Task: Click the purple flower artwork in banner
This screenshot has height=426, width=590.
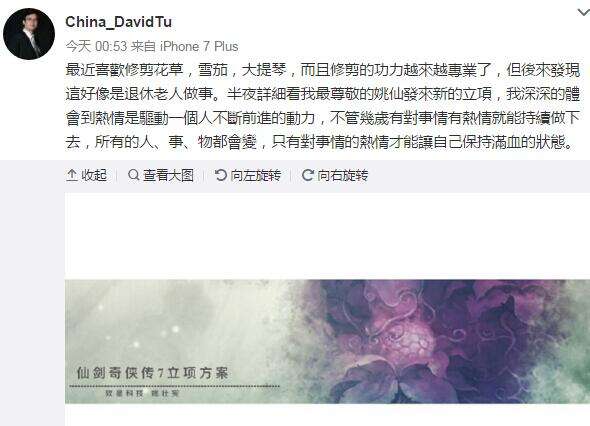Action: click(x=433, y=341)
